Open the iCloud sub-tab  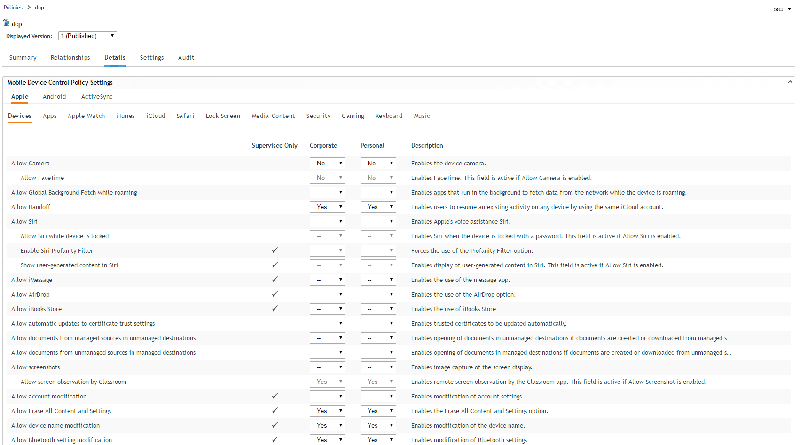coord(156,116)
